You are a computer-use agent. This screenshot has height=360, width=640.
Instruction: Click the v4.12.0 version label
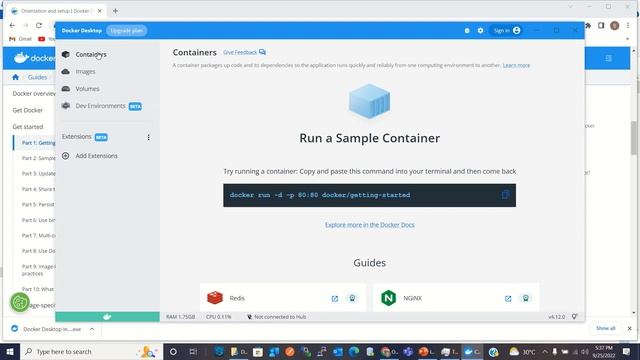click(557, 317)
